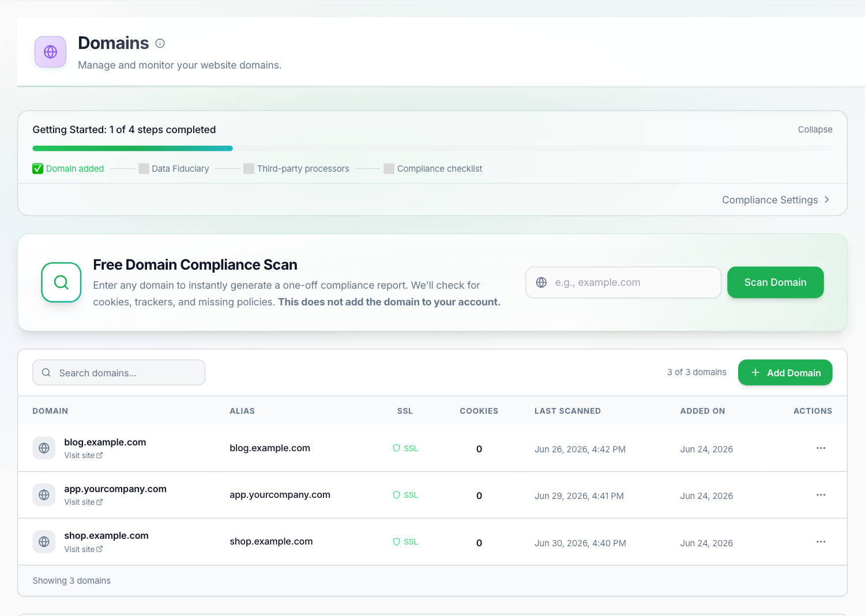
Task: Click globe icon for blog.example.com row
Action: 44,448
